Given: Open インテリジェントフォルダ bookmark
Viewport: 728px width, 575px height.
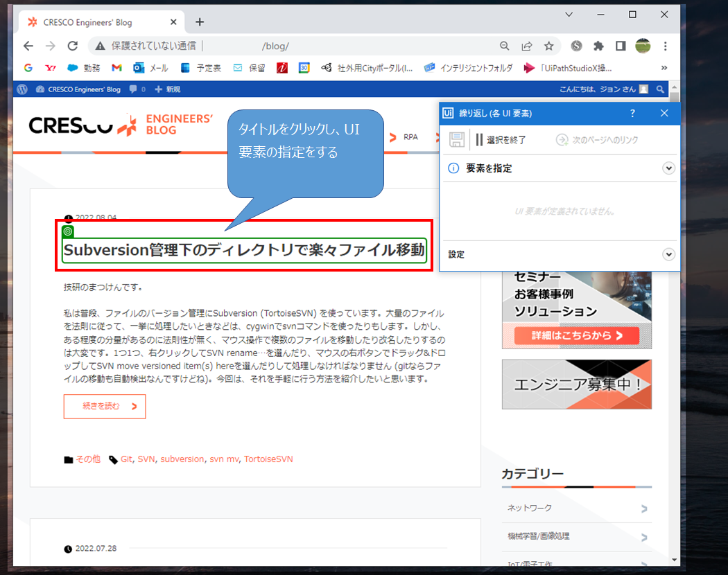Looking at the screenshot, I should click(469, 68).
